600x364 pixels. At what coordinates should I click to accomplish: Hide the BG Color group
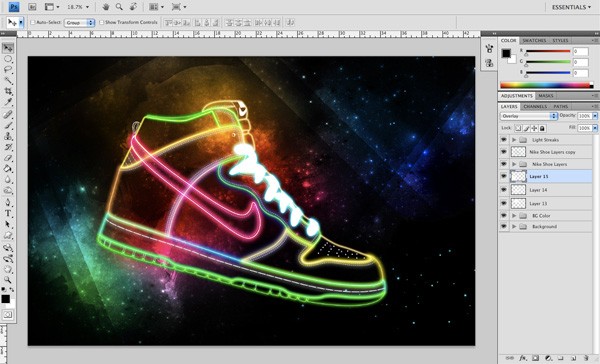504,216
